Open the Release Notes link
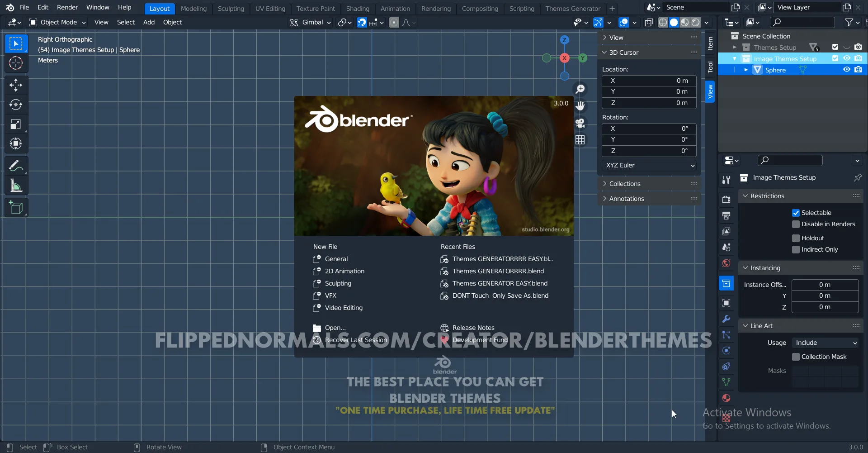868x453 pixels. (x=473, y=328)
